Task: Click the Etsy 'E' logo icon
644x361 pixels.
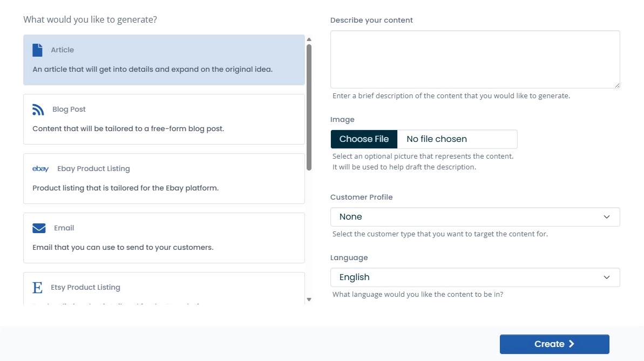Action: point(38,287)
